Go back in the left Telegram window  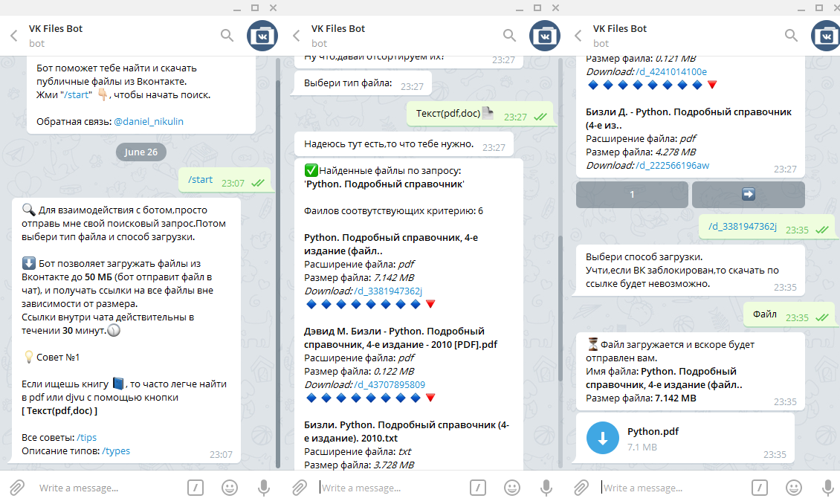14,36
